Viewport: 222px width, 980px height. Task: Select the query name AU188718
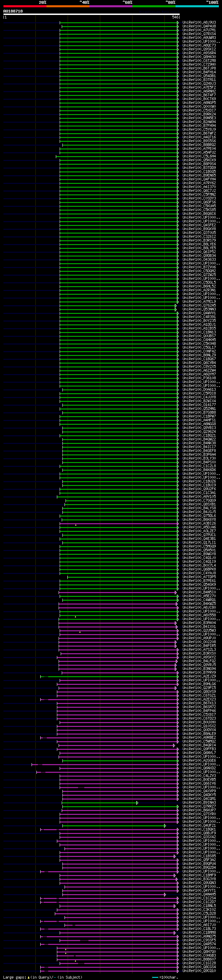tap(13, 11)
